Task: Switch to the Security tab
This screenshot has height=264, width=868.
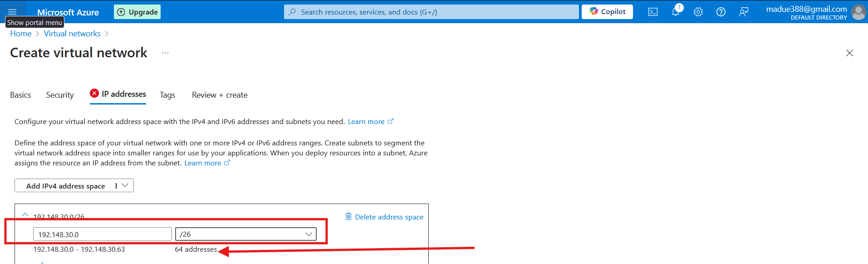Action: click(60, 95)
